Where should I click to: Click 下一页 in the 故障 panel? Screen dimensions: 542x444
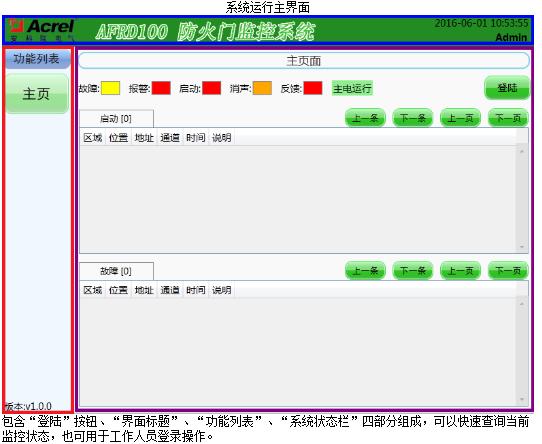(508, 271)
